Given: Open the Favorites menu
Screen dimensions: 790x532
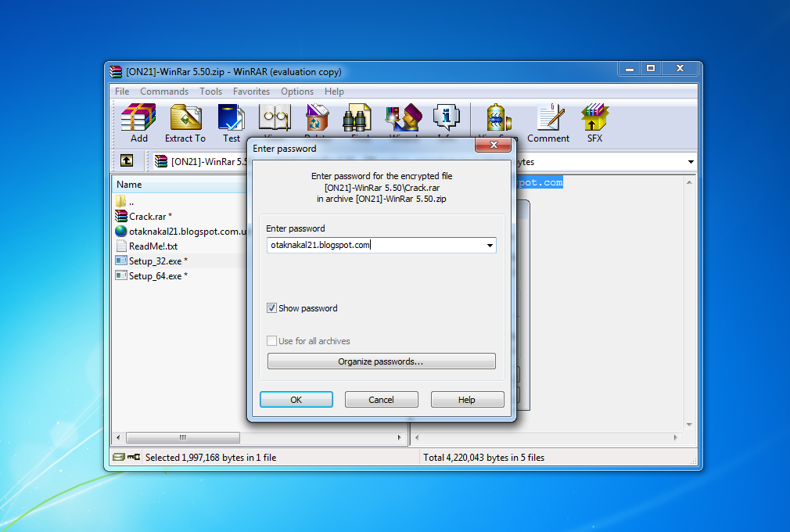Looking at the screenshot, I should pos(251,92).
